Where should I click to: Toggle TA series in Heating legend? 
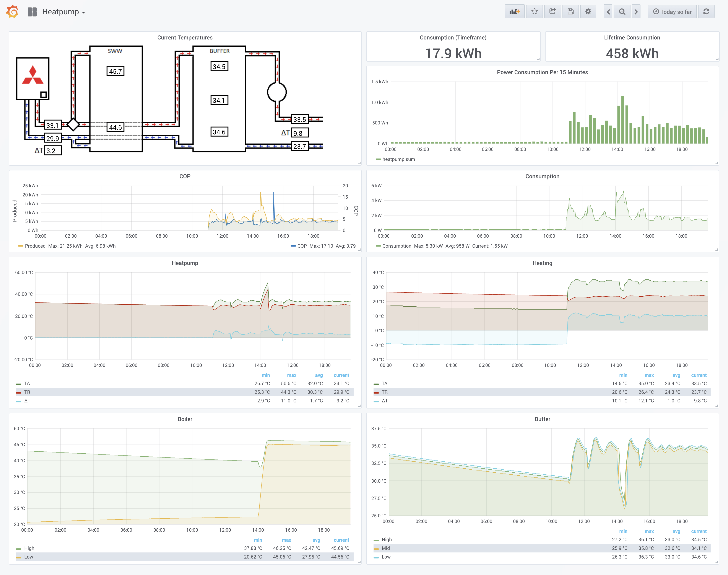(x=385, y=384)
